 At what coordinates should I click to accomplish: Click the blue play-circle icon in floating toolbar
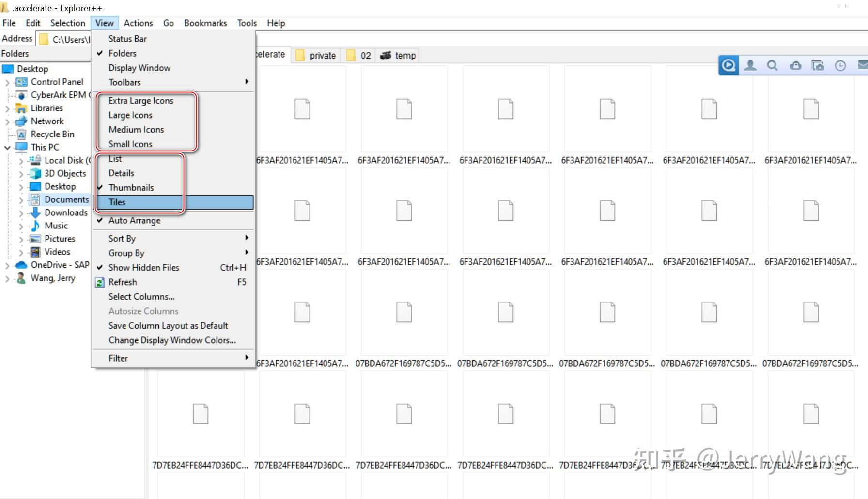pos(728,65)
